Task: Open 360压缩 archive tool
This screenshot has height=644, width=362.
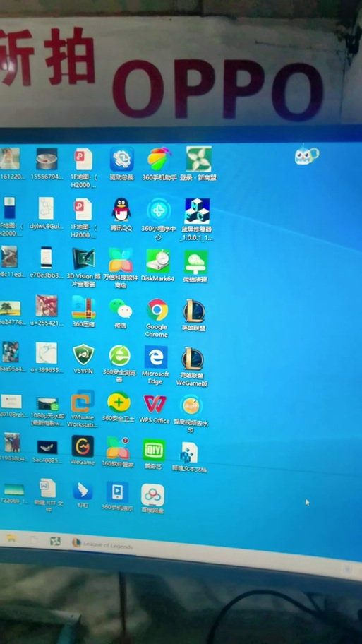Action: (x=84, y=311)
